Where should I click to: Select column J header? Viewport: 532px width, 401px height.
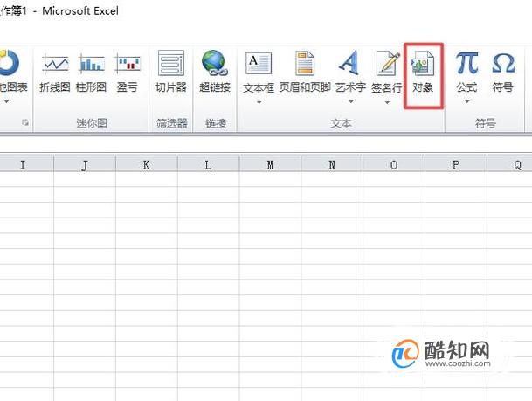coord(85,165)
